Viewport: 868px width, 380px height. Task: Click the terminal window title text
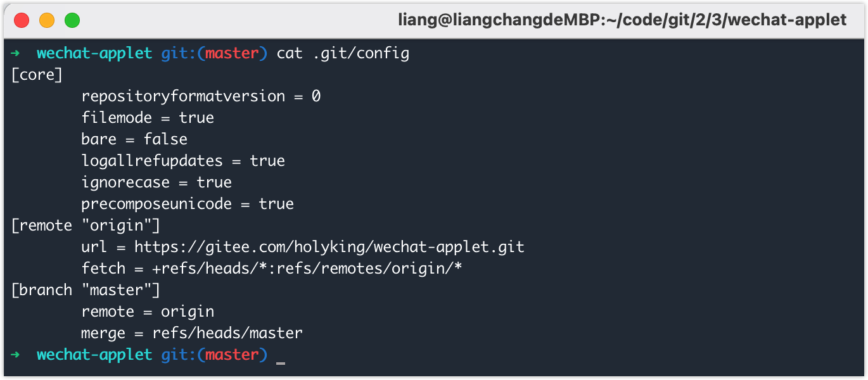(x=622, y=20)
